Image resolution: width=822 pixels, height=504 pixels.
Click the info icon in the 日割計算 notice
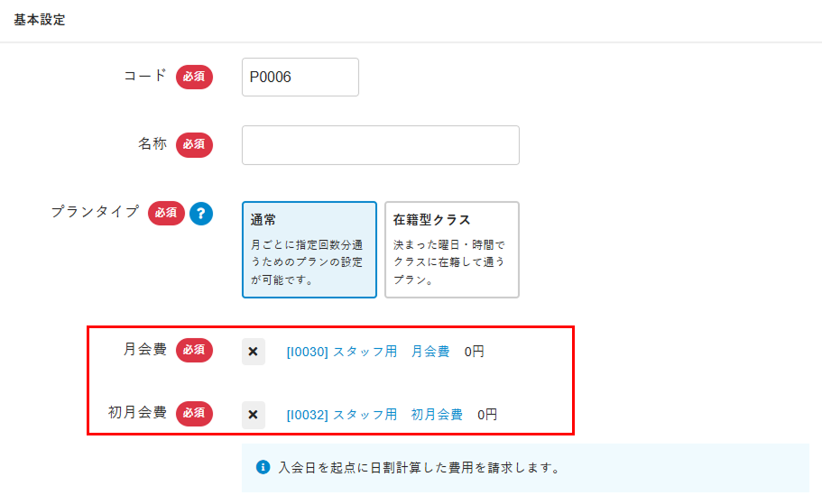point(263,467)
